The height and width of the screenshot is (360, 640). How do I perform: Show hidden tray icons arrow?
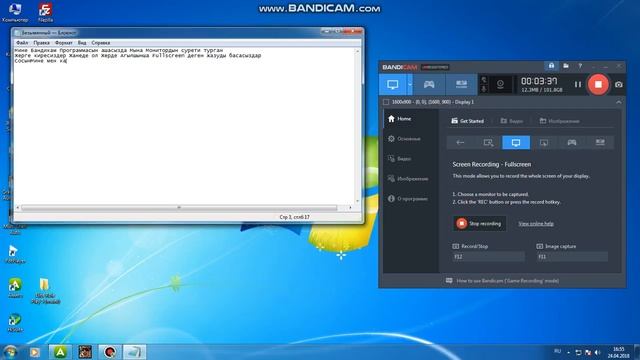pyautogui.click(x=569, y=352)
